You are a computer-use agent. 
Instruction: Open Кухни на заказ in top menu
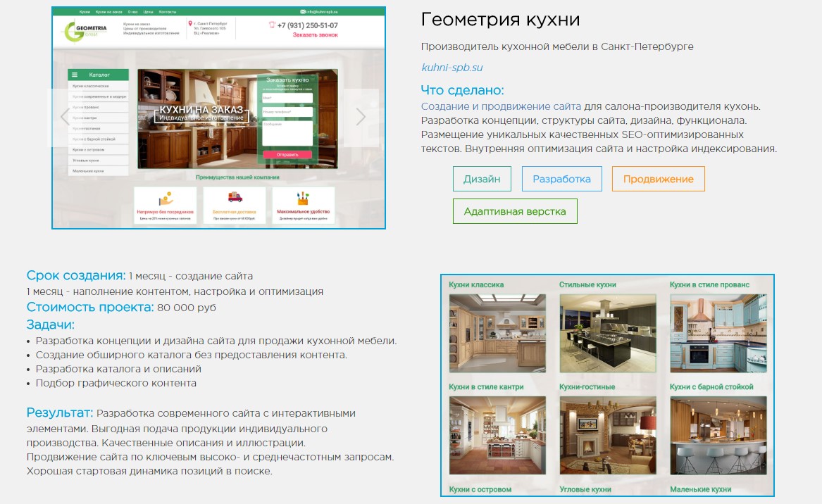click(109, 11)
